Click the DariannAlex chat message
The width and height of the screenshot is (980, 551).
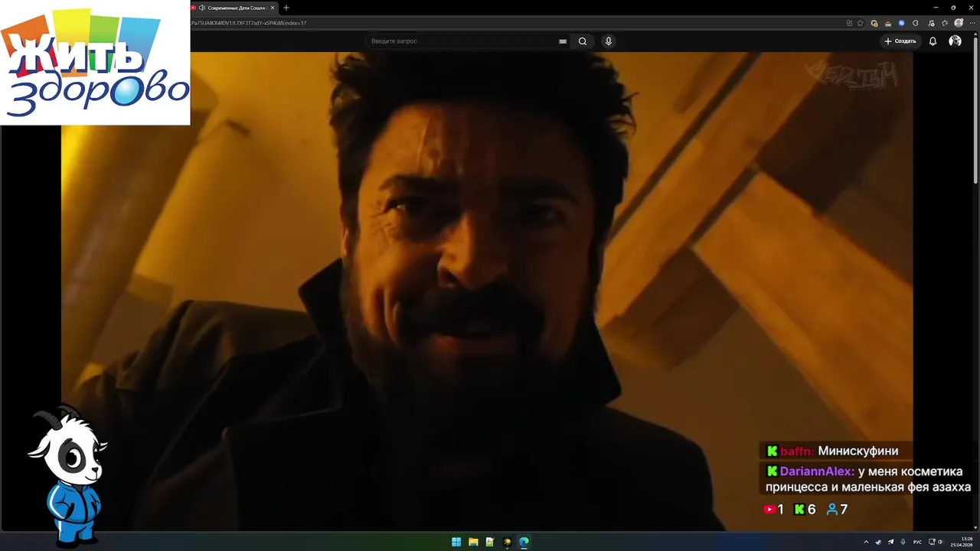tap(867, 479)
